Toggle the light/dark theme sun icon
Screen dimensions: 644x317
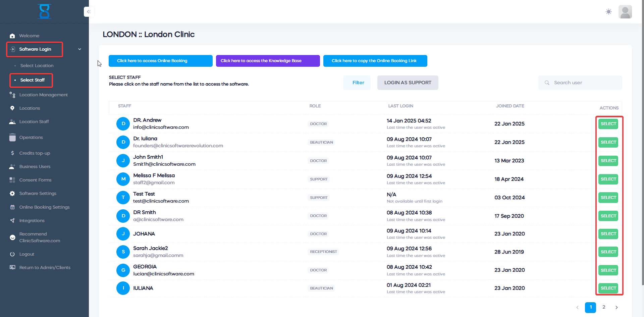[608, 12]
